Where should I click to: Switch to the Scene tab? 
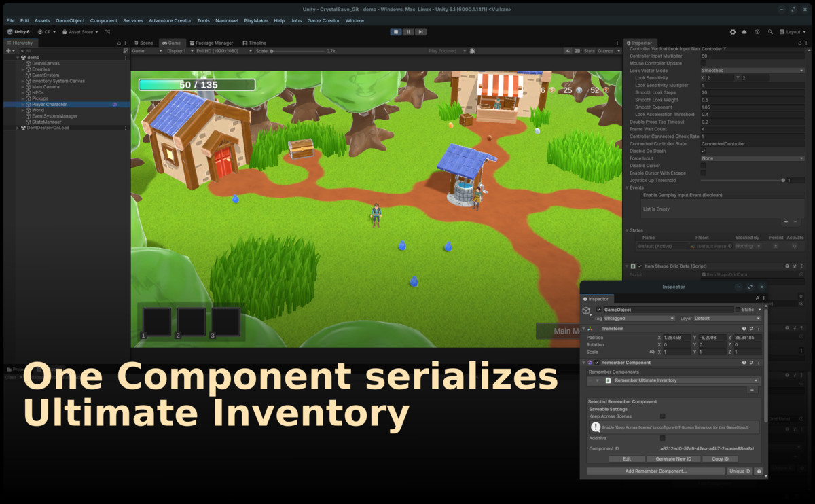click(x=143, y=43)
